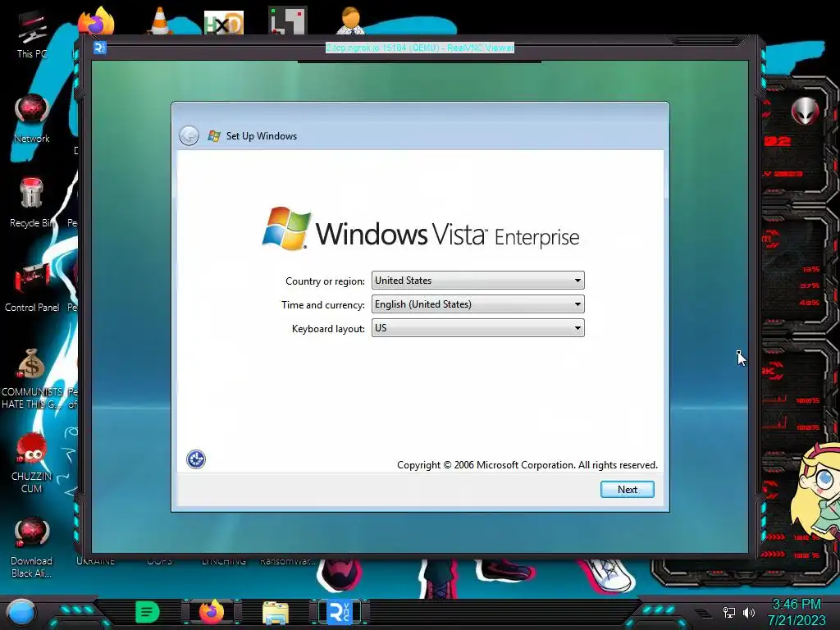Image resolution: width=840 pixels, height=630 pixels.
Task: Select the Control Panel desktop icon
Action: click(x=32, y=287)
